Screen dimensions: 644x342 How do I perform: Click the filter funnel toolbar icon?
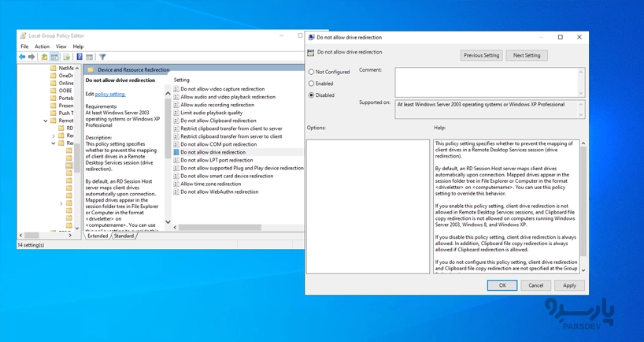pos(102,57)
